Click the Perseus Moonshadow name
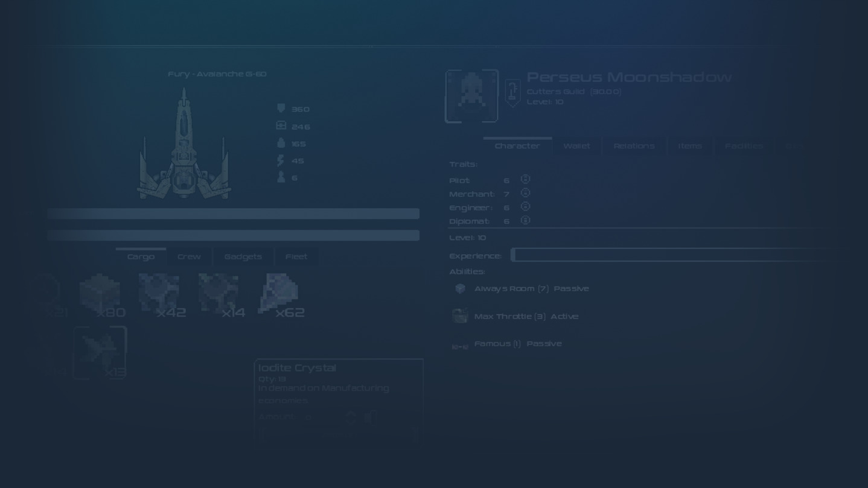This screenshot has height=488, width=868. click(629, 77)
